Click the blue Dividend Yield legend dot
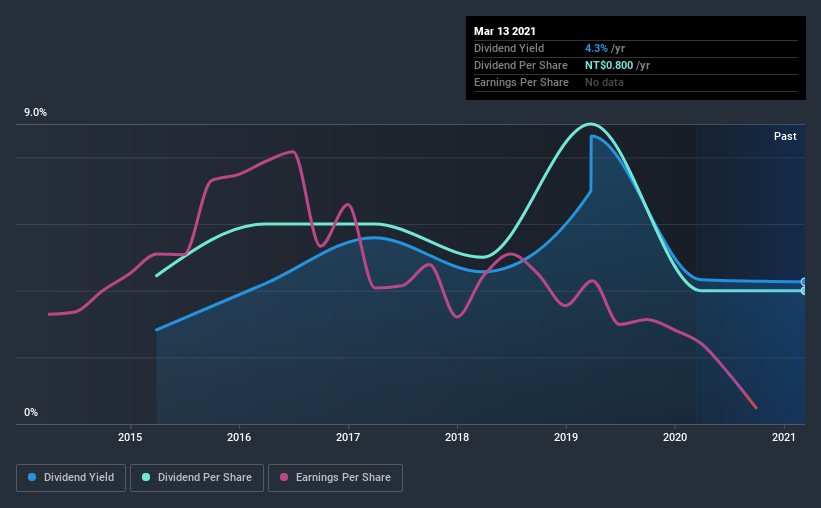Screen dimensions: 821x508 click(32, 477)
